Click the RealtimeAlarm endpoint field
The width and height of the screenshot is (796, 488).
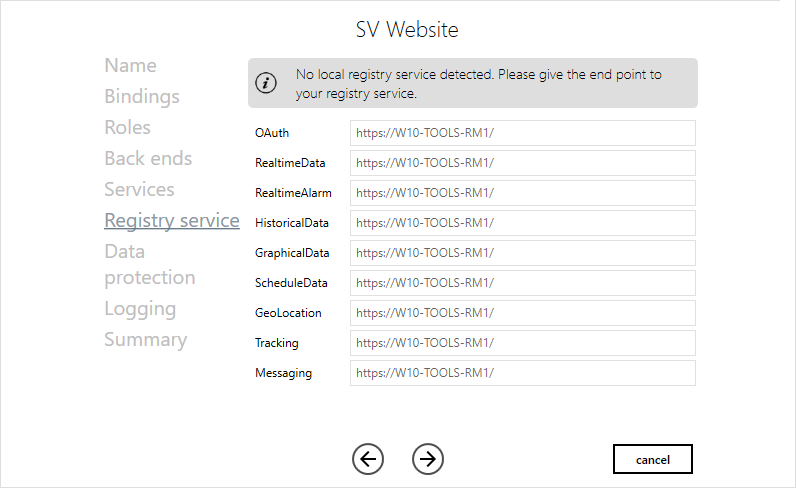click(x=522, y=193)
